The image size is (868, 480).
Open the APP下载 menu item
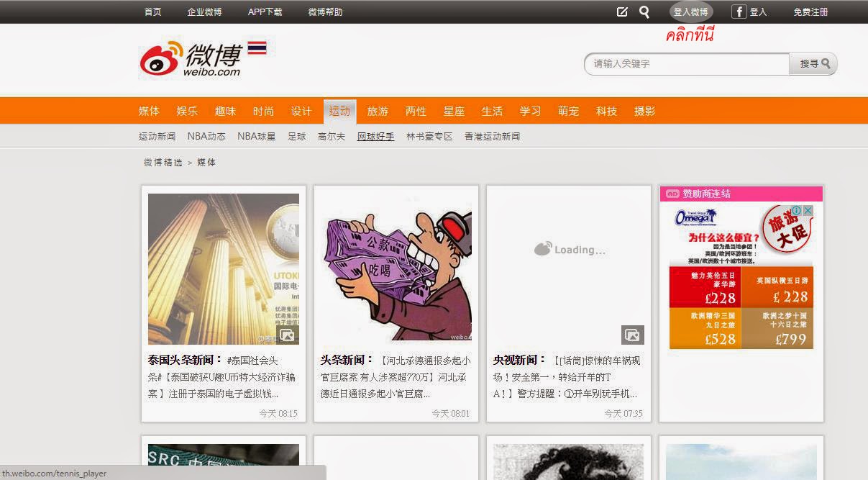coord(265,12)
